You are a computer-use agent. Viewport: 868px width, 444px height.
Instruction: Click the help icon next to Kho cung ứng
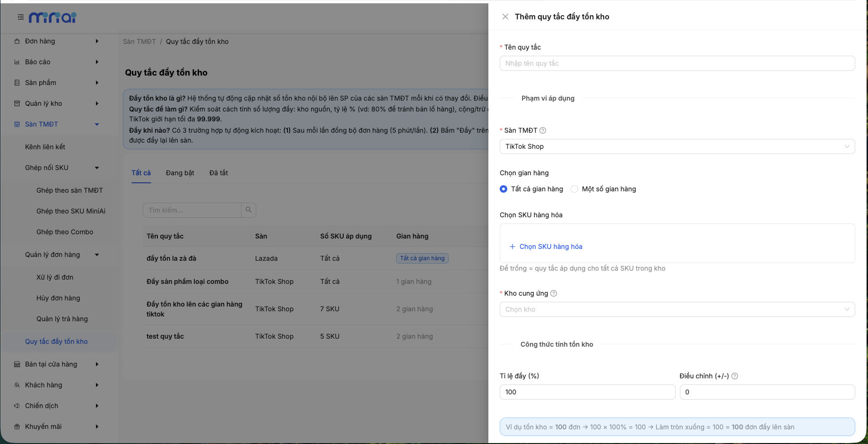(x=554, y=293)
